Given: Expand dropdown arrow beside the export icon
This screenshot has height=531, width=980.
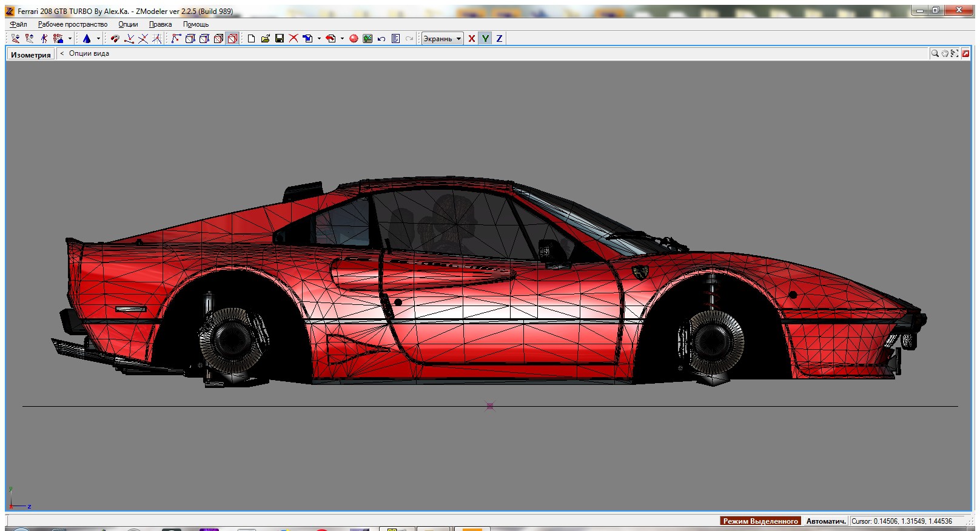Looking at the screenshot, I should (x=342, y=38).
